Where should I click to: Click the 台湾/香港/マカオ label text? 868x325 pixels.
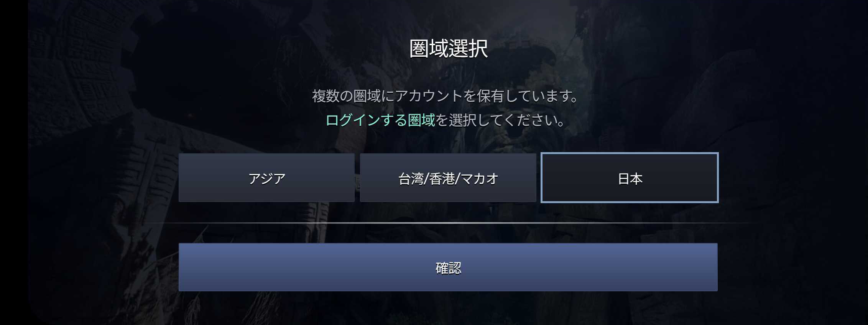pyautogui.click(x=448, y=179)
